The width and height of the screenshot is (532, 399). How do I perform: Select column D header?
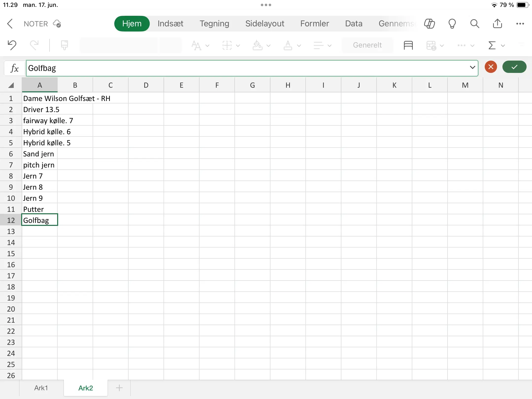click(146, 85)
